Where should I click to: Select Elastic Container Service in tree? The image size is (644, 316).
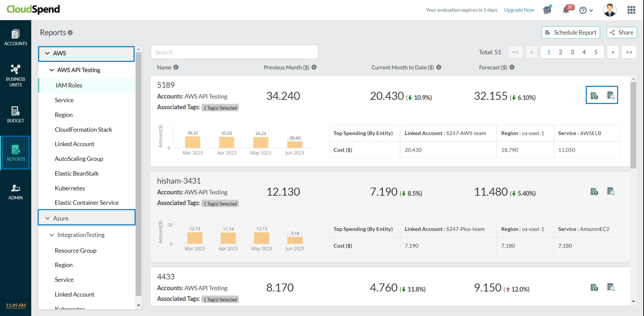[x=87, y=203]
